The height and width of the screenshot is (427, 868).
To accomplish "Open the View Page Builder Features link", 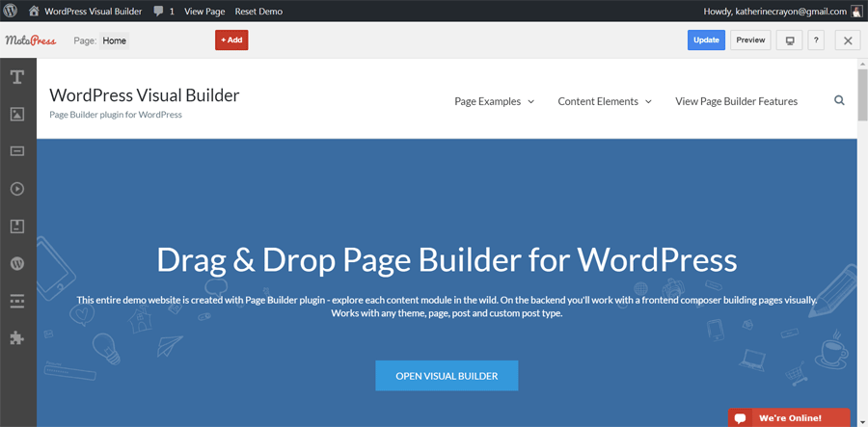I will 736,101.
